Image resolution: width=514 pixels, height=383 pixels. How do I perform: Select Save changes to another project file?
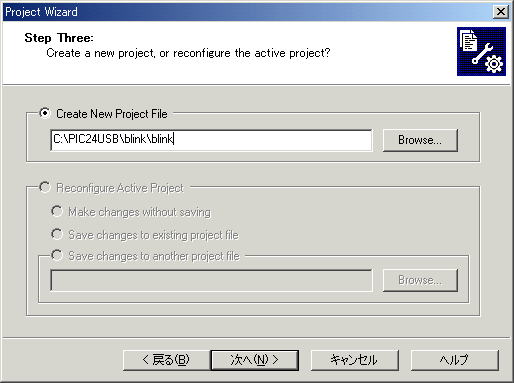(x=57, y=256)
